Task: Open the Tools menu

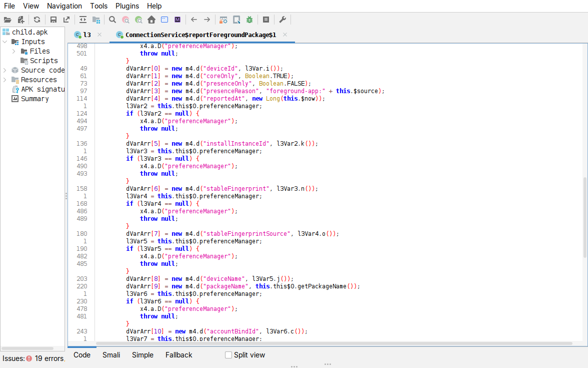Action: (x=98, y=6)
